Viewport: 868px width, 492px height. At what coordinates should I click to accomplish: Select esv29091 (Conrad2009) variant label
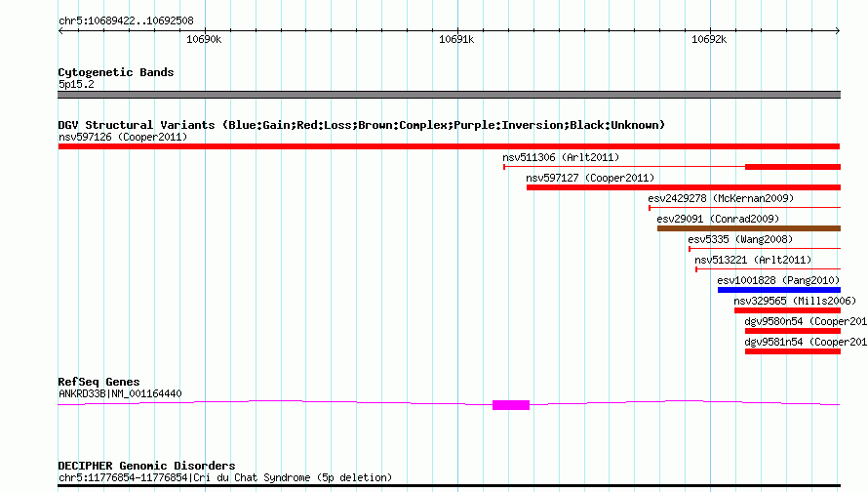tap(718, 219)
